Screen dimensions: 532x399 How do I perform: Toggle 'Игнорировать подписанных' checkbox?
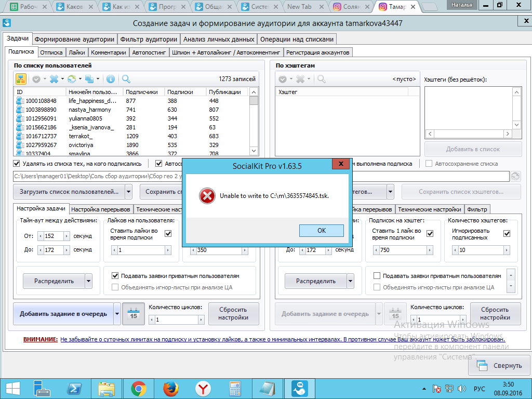[507, 233]
